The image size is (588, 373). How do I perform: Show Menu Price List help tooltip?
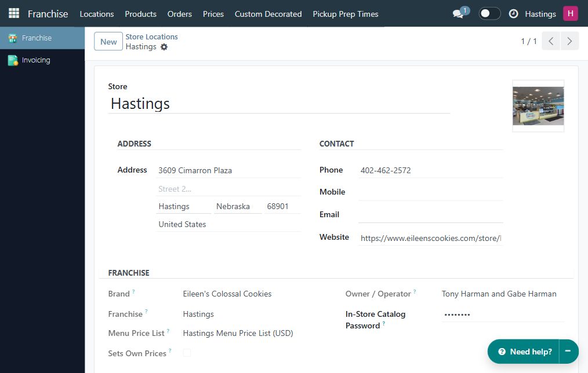(x=168, y=331)
